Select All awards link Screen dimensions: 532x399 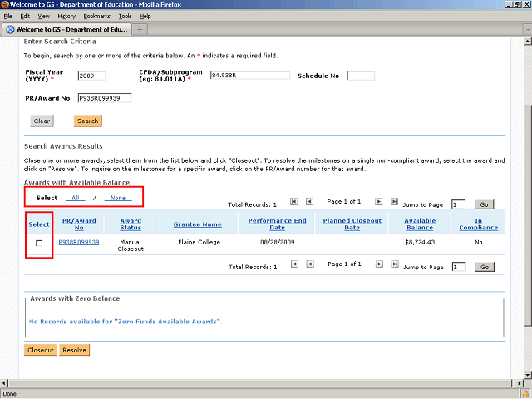pos(76,198)
